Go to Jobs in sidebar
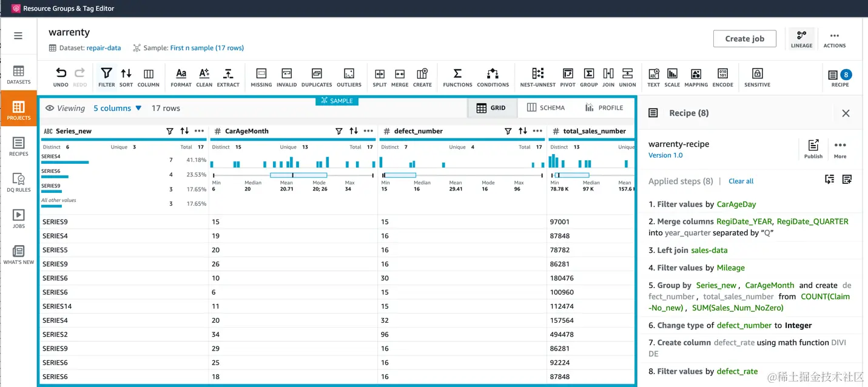Viewport: 868px width, 387px height. point(19,218)
